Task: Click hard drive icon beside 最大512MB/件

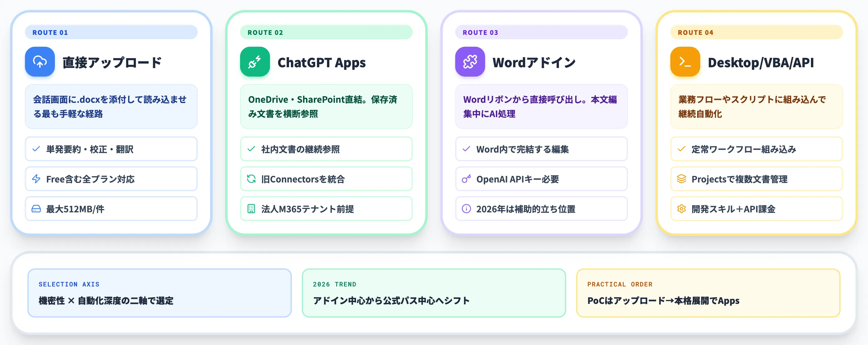Action: tap(36, 209)
